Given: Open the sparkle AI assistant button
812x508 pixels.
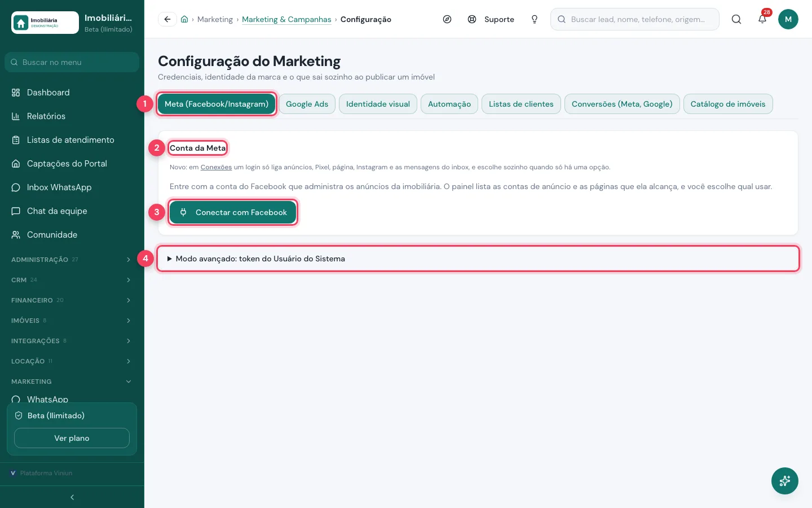Looking at the screenshot, I should (785, 481).
